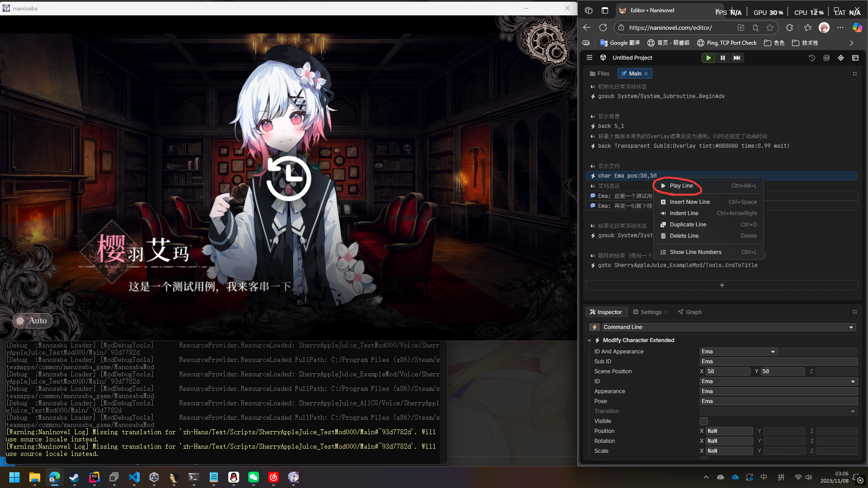The height and width of the screenshot is (488, 868).
Task: Open the hamburger menu next to Untitled Project
Action: click(589, 58)
